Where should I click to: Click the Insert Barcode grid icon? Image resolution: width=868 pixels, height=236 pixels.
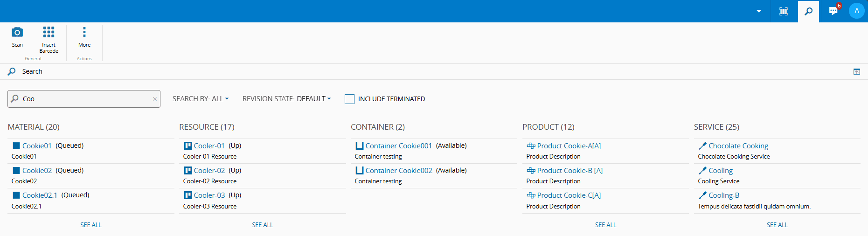49,32
